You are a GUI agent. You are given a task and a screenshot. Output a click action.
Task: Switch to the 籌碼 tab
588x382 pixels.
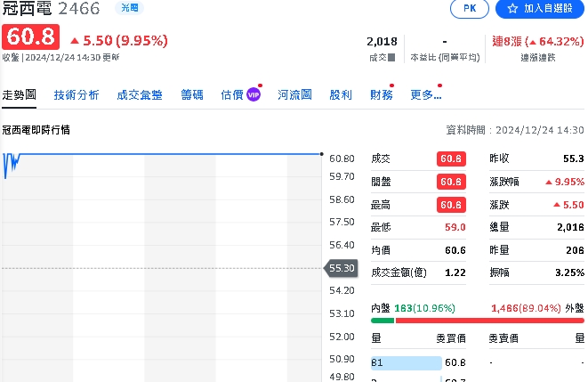click(192, 95)
